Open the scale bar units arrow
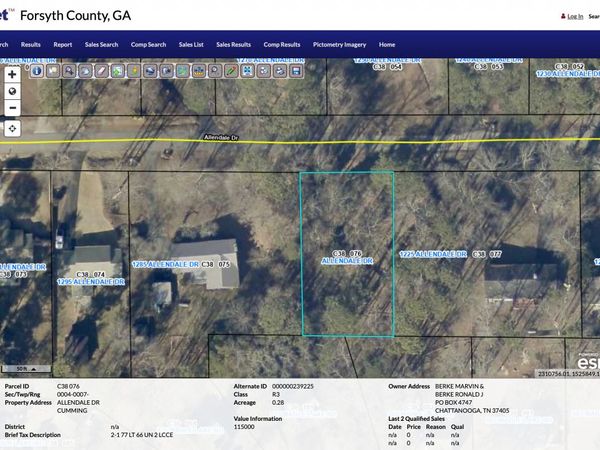The width and height of the screenshot is (600, 450). (34, 369)
